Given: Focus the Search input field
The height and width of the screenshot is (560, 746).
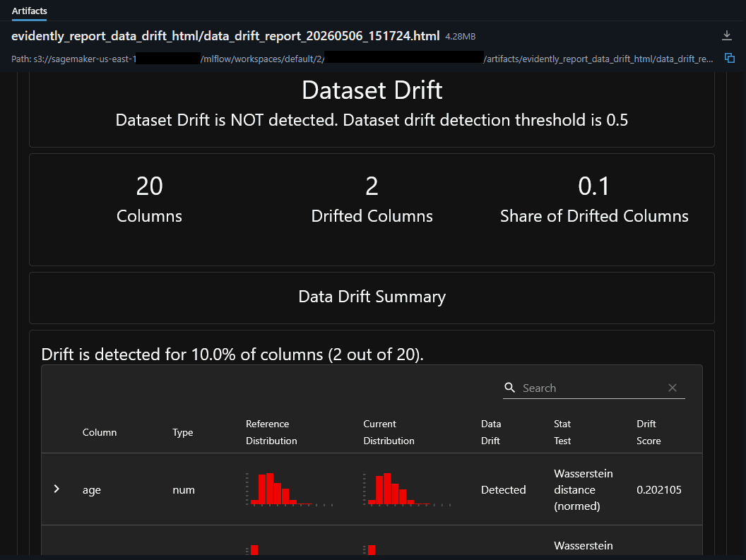Looking at the screenshot, I should (592, 388).
